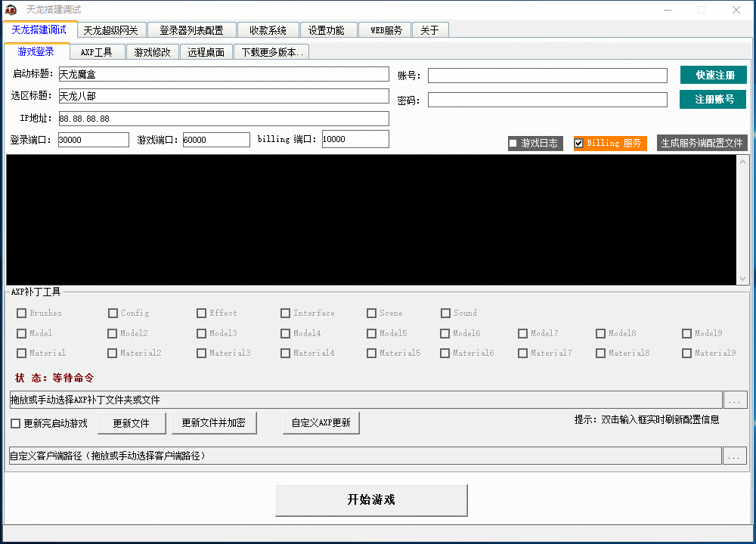Image resolution: width=756 pixels, height=544 pixels.
Task: Click the 自定义AXP更新 button
Action: [321, 422]
